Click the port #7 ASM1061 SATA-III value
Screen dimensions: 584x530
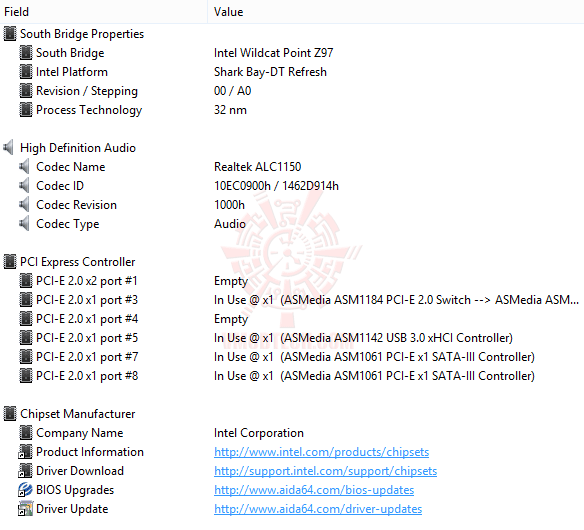coord(374,357)
